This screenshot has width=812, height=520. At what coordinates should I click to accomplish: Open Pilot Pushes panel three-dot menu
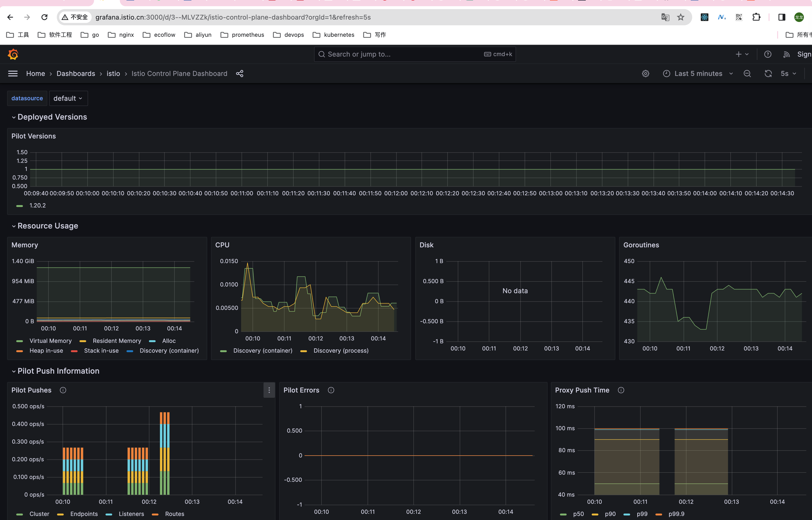(x=269, y=390)
